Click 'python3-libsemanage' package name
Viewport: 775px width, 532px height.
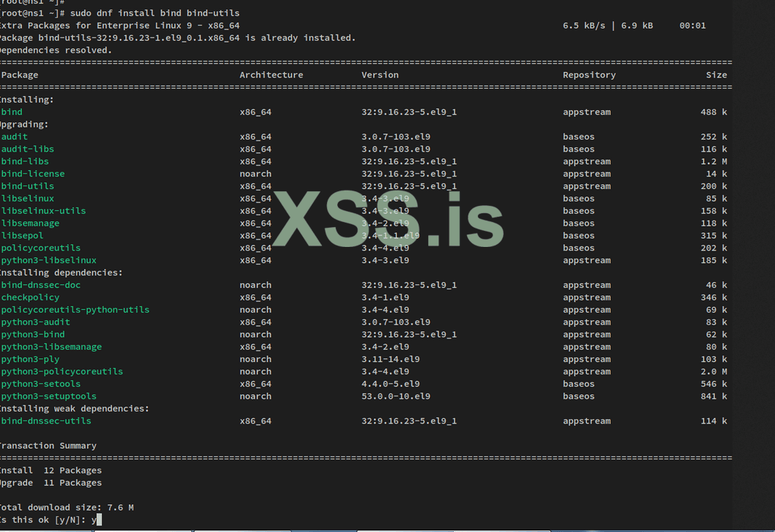click(x=51, y=347)
